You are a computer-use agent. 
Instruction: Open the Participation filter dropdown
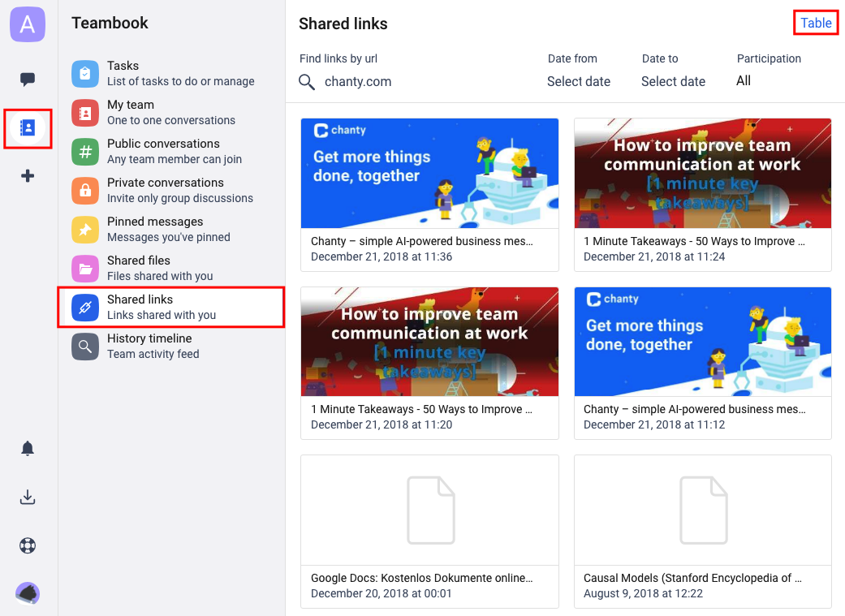point(744,81)
